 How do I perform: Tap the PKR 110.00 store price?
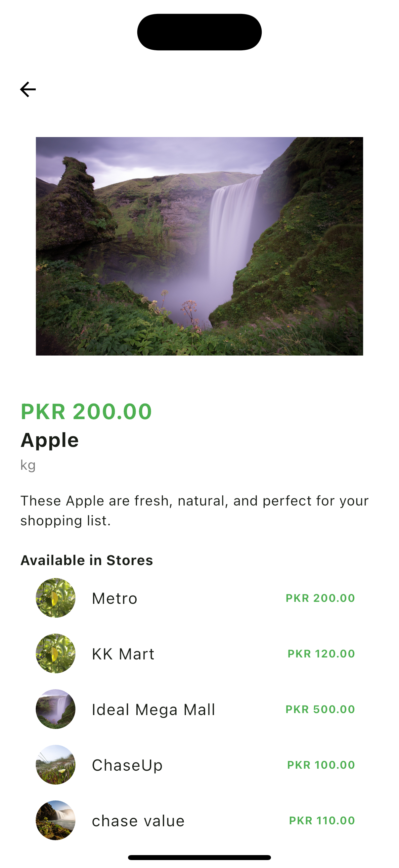322,820
